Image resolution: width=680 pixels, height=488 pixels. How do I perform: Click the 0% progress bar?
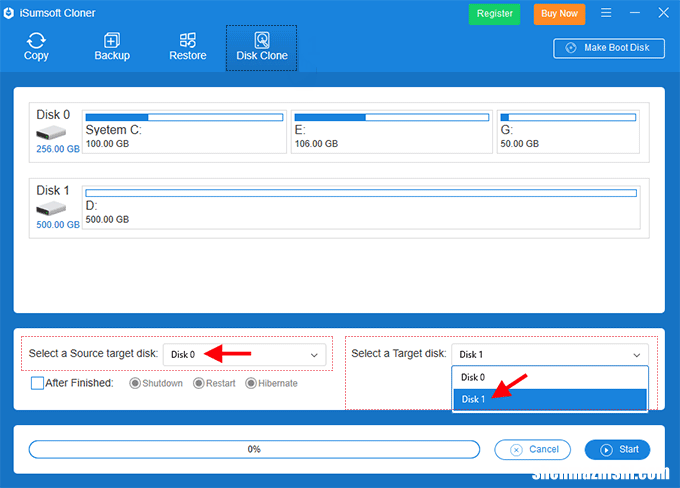[254, 449]
